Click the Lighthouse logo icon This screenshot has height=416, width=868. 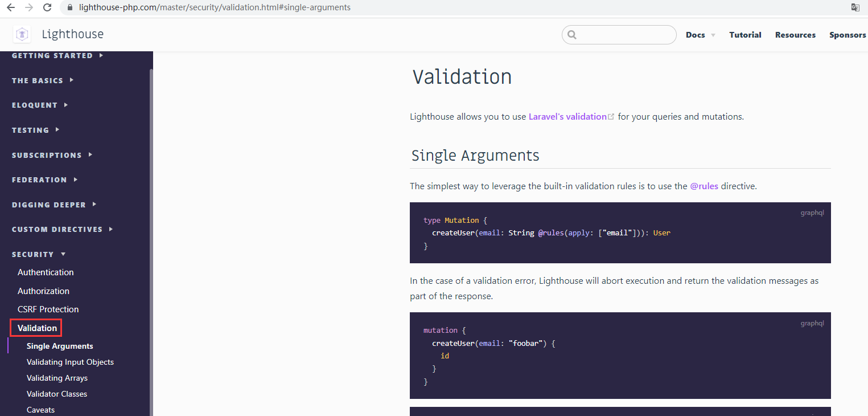point(22,35)
